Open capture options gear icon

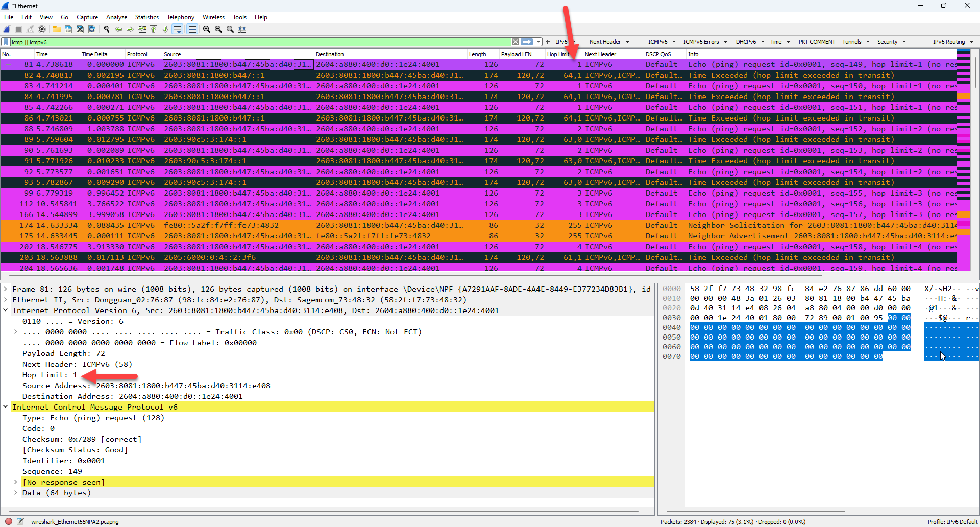42,29
